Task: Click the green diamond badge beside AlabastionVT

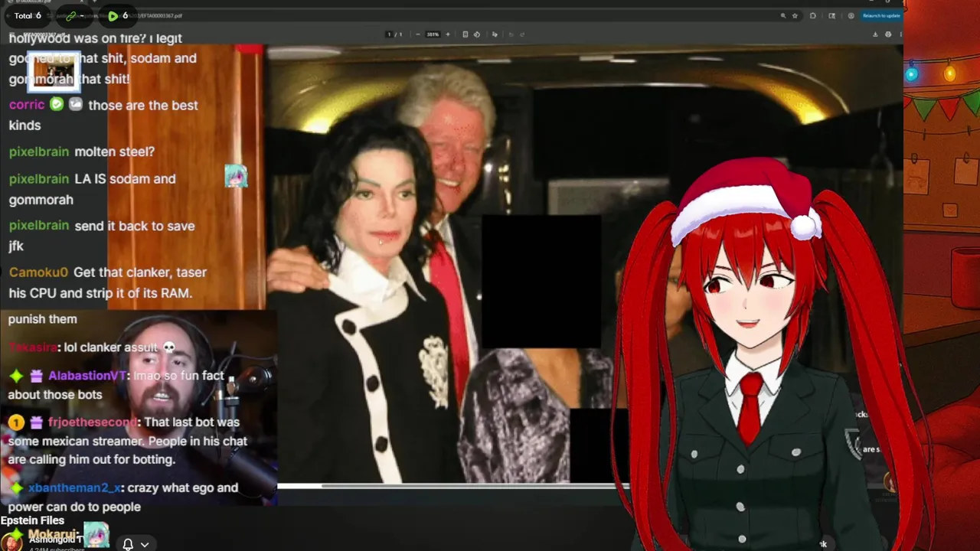Action: [16, 376]
